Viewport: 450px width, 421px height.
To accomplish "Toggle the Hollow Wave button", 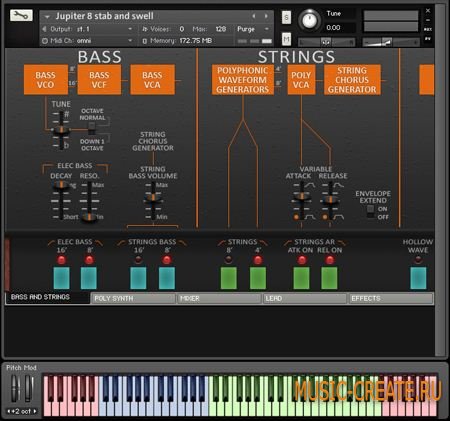I will pos(418,278).
